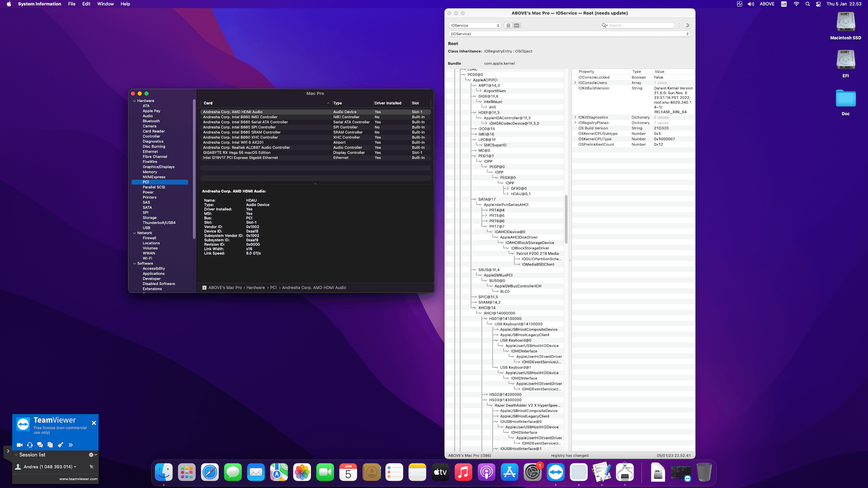Screen dimensions: 868x488
Task: Toggle remote cursor for Andres session
Action: pos(91,467)
